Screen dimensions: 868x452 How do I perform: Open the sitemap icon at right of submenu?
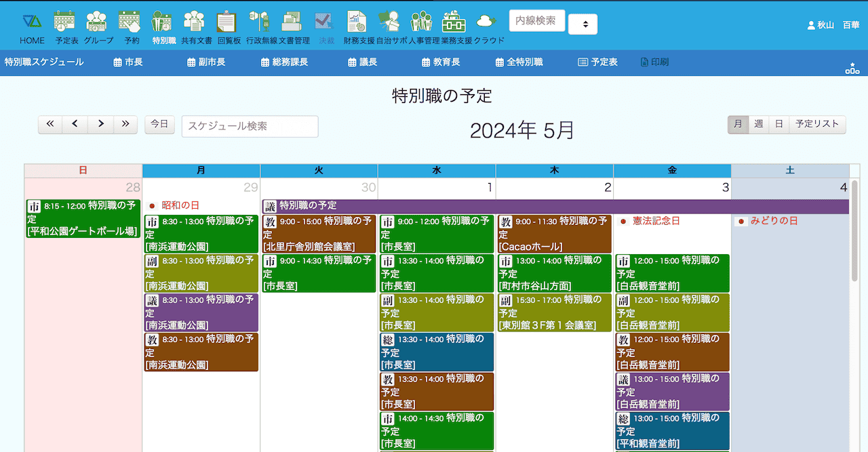[852, 68]
